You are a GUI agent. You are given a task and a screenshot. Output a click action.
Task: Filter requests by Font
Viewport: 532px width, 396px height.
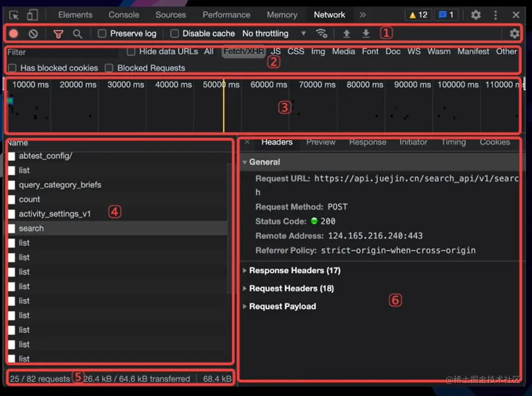point(370,52)
